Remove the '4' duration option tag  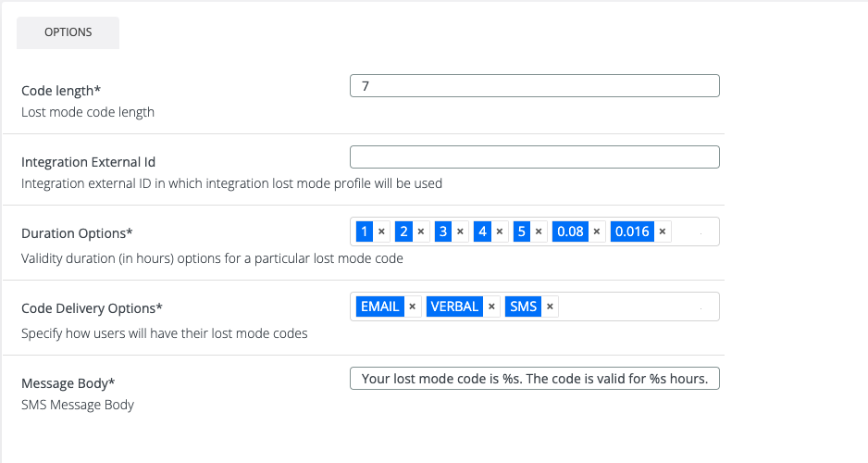point(500,231)
